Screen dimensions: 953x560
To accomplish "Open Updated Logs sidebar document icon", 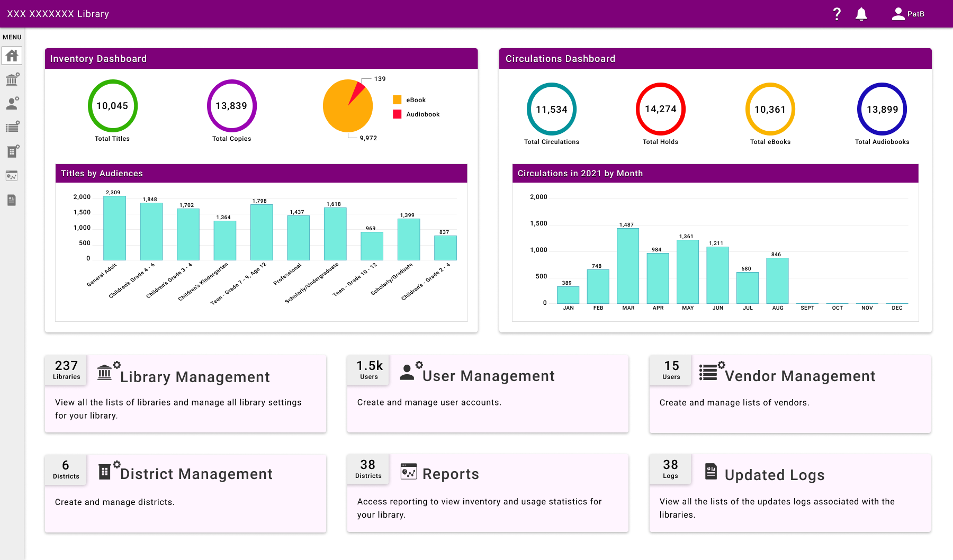I will coord(12,200).
